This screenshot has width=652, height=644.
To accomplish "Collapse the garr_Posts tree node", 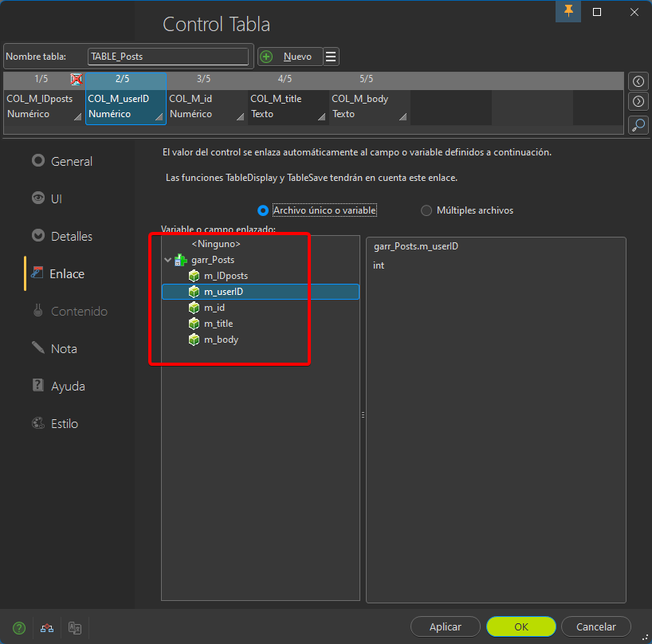I will point(167,261).
